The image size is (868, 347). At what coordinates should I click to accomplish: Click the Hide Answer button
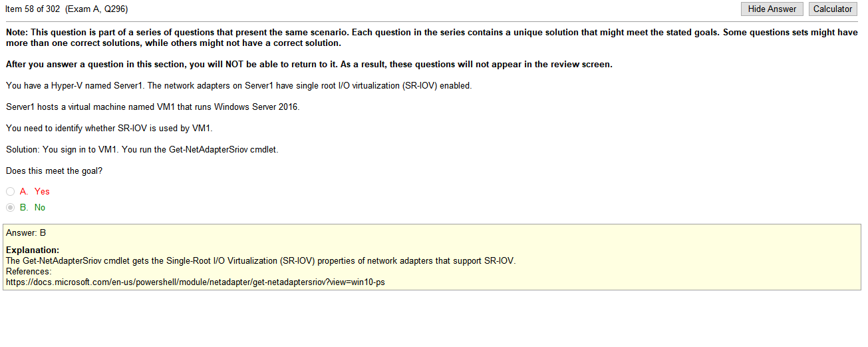click(x=772, y=9)
